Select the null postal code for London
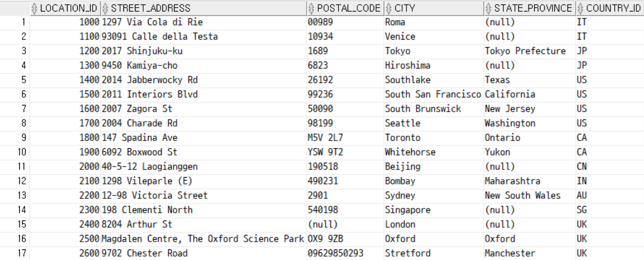 click(345, 224)
